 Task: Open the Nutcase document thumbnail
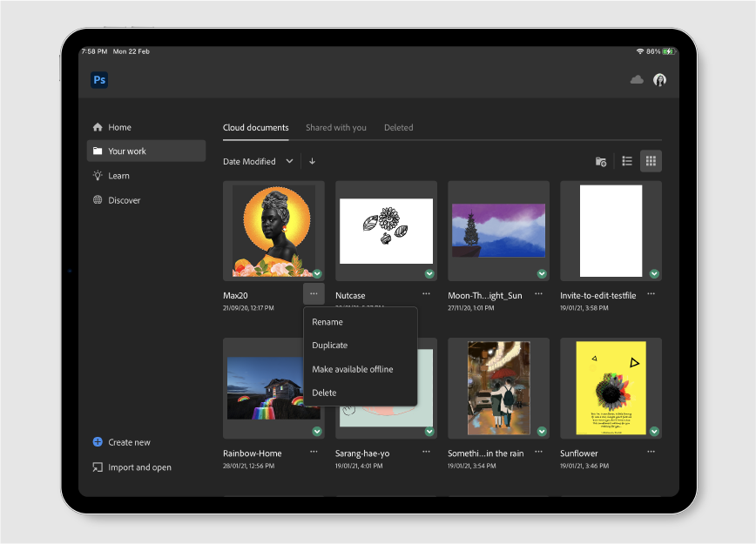click(386, 231)
